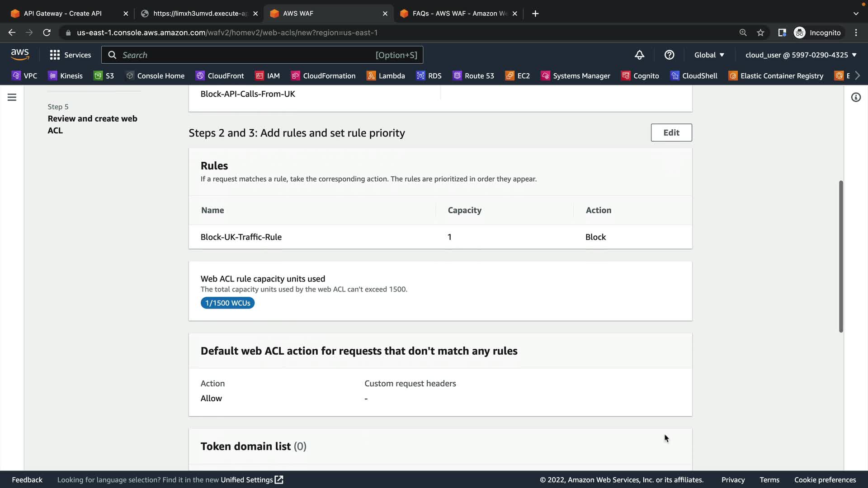The image size is (868, 488).
Task: Bookmark this page with star icon
Action: click(760, 33)
